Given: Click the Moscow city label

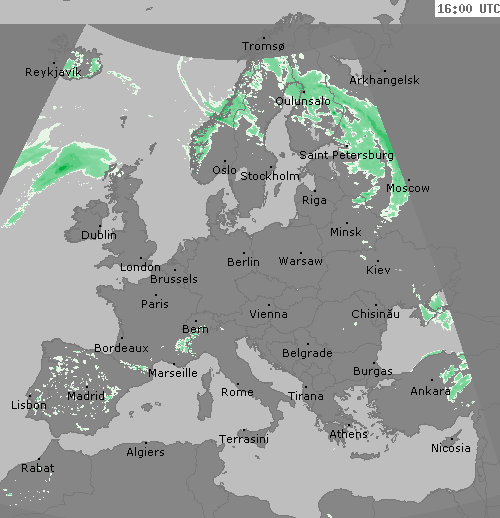Looking at the screenshot, I should (x=408, y=188).
